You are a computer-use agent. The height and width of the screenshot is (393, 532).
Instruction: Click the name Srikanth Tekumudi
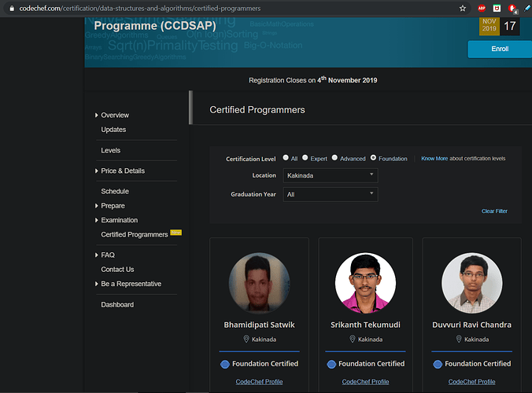(x=365, y=325)
